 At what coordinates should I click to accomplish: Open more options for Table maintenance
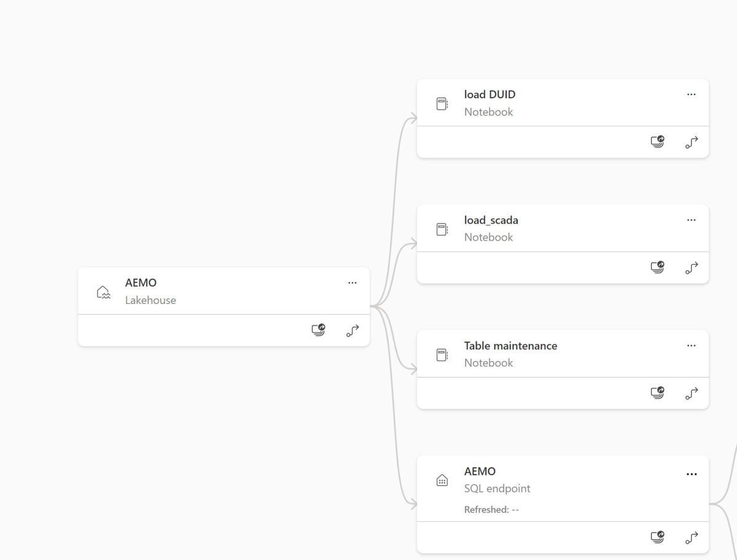[692, 346]
